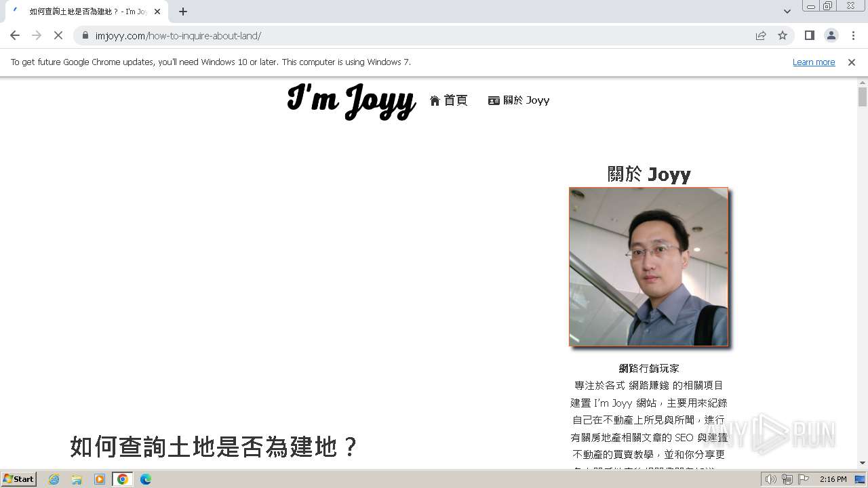Dismiss the Chrome update notification bar
The image size is (868, 488).
(852, 62)
